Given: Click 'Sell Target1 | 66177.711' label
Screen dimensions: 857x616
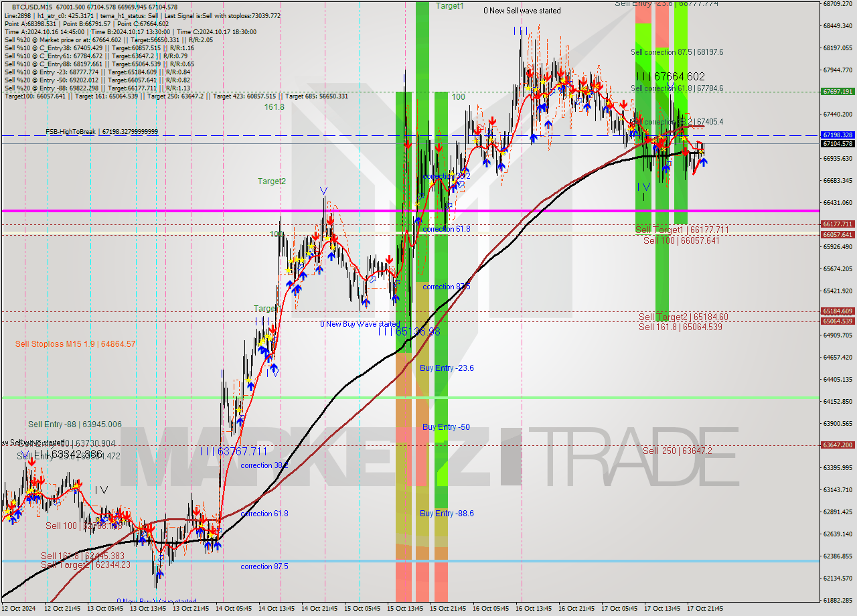Looking at the screenshot, I should [x=682, y=230].
